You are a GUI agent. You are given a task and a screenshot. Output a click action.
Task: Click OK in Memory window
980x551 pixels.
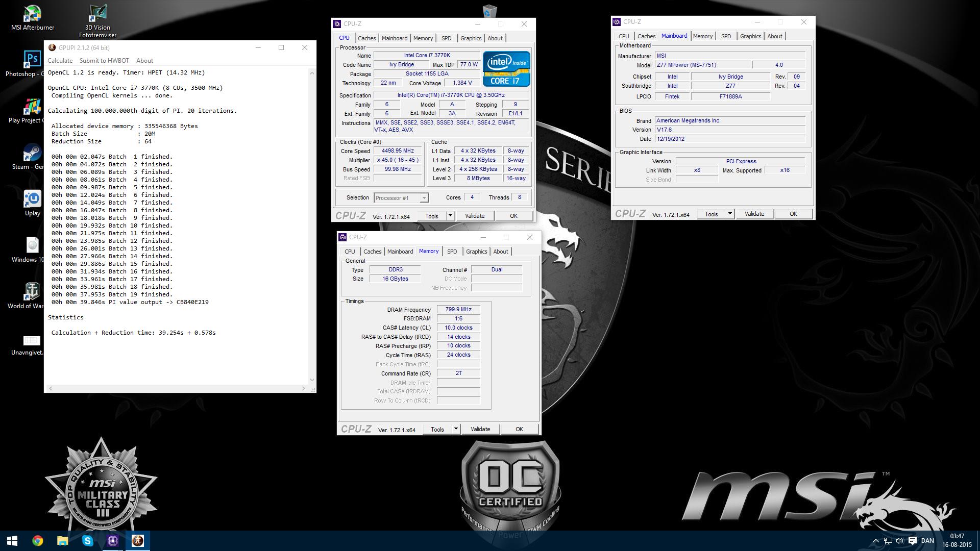[519, 429]
